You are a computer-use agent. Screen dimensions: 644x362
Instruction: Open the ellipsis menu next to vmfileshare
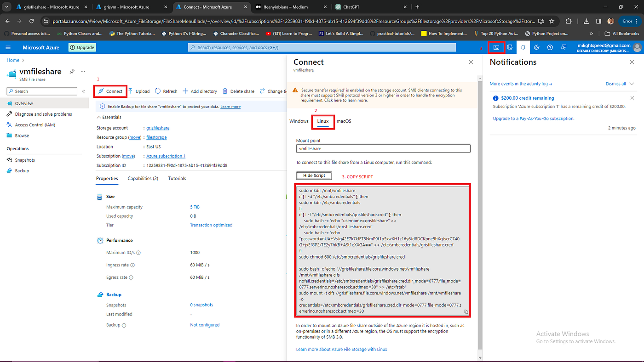coord(83,72)
